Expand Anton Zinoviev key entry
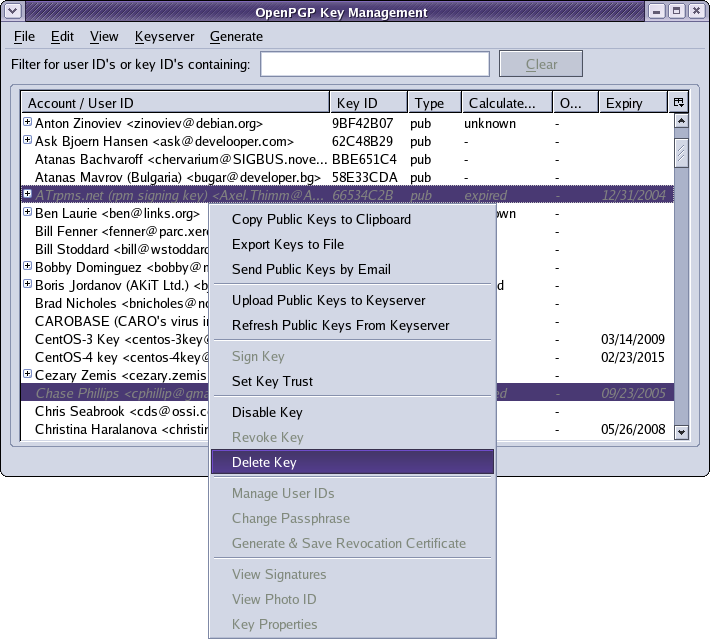 coord(28,122)
